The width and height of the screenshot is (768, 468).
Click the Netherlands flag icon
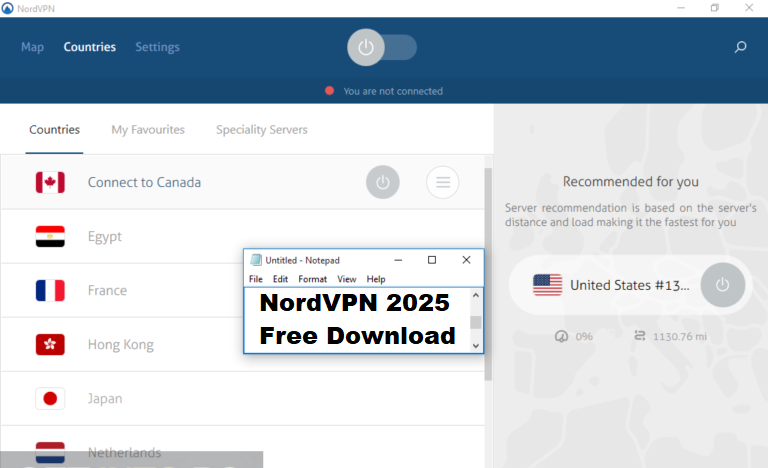tap(50, 452)
